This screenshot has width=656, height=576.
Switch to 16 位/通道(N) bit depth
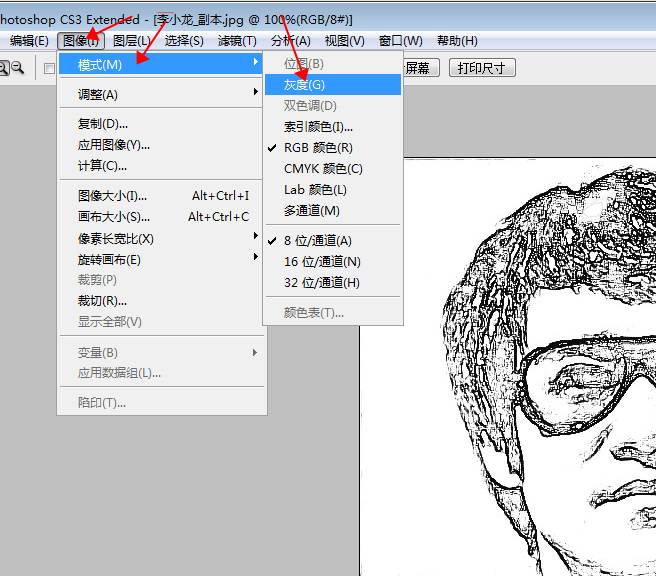click(322, 262)
